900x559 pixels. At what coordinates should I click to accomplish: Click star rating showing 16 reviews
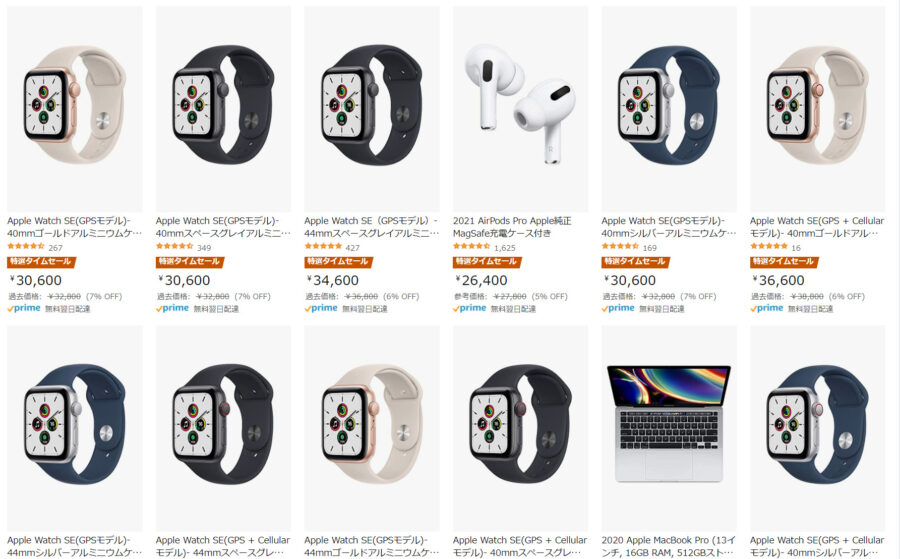coord(769,246)
